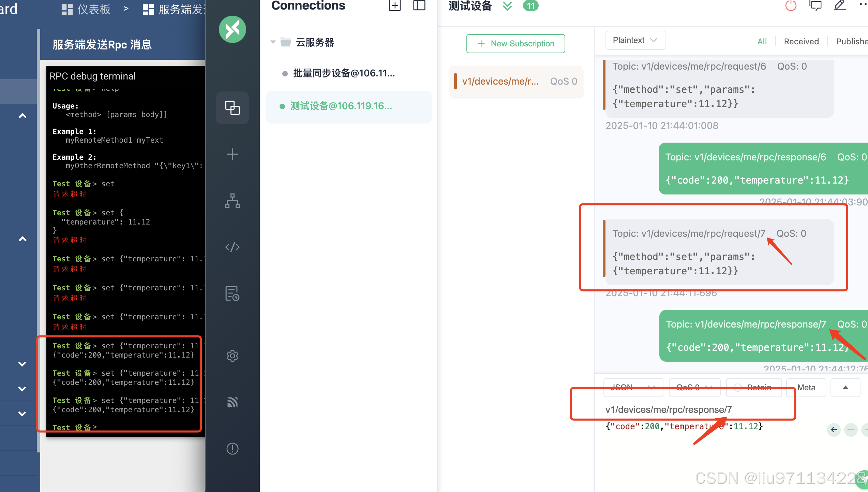868x492 pixels.
Task: Click the MQTTX logo icon
Action: (x=233, y=29)
